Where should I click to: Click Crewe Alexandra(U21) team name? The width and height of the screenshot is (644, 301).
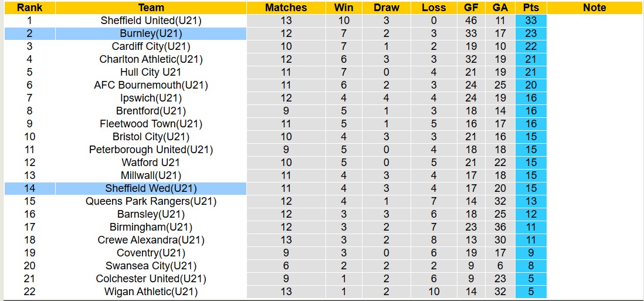[151, 240]
